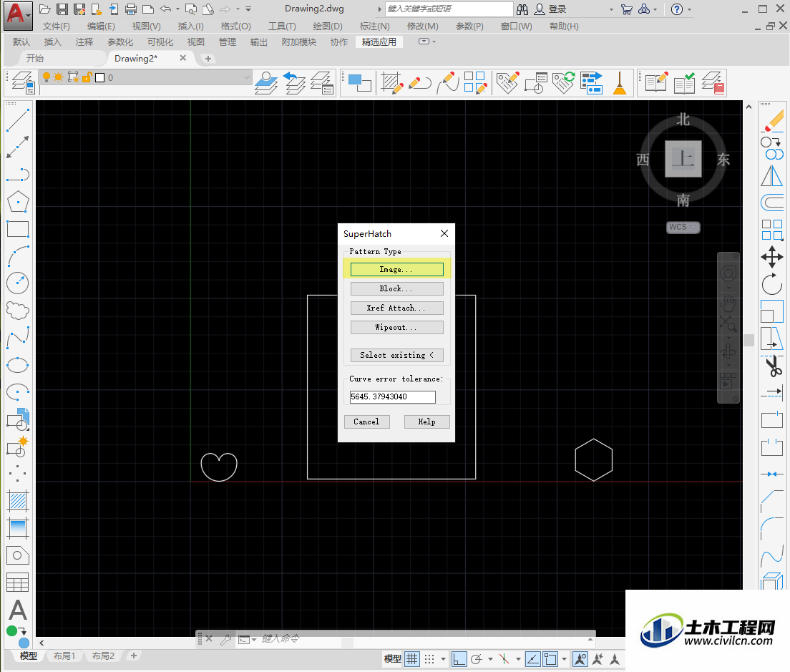Screen dimensions: 790x672
Task: Click the Select existing < button
Action: 397,355
